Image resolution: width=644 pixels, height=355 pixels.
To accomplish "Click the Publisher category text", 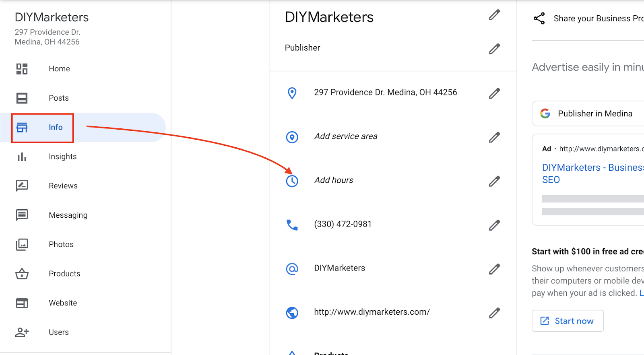I will 303,48.
